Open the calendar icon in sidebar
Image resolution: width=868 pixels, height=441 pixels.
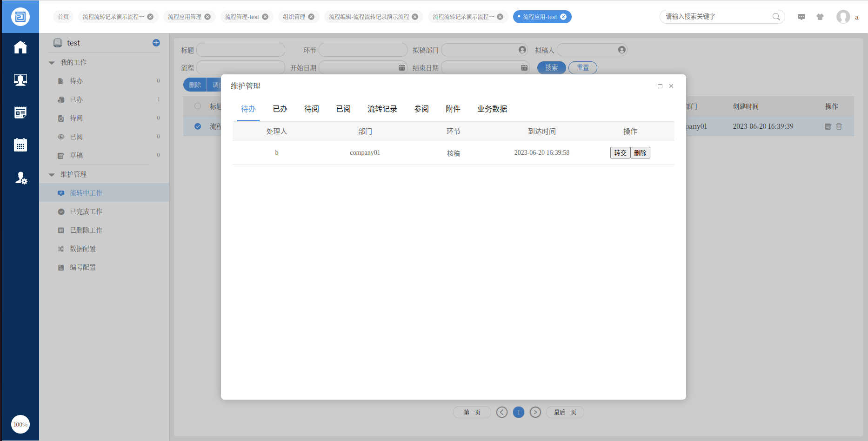[20, 145]
